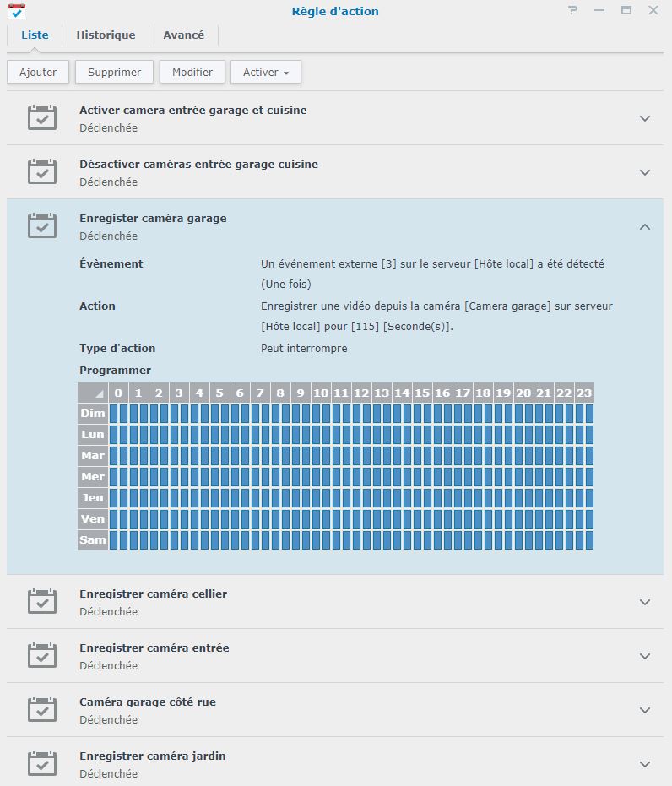Click the calendar icon of 'Activer camera entrée garage et cuisine'
This screenshot has height=786, width=672.
click(42, 118)
